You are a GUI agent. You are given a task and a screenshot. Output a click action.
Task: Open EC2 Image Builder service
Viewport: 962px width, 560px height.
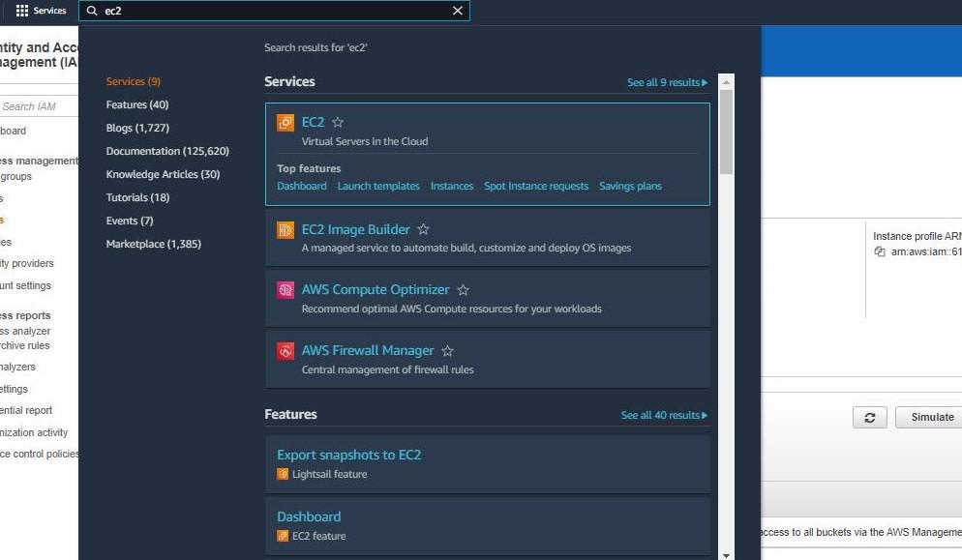356,229
